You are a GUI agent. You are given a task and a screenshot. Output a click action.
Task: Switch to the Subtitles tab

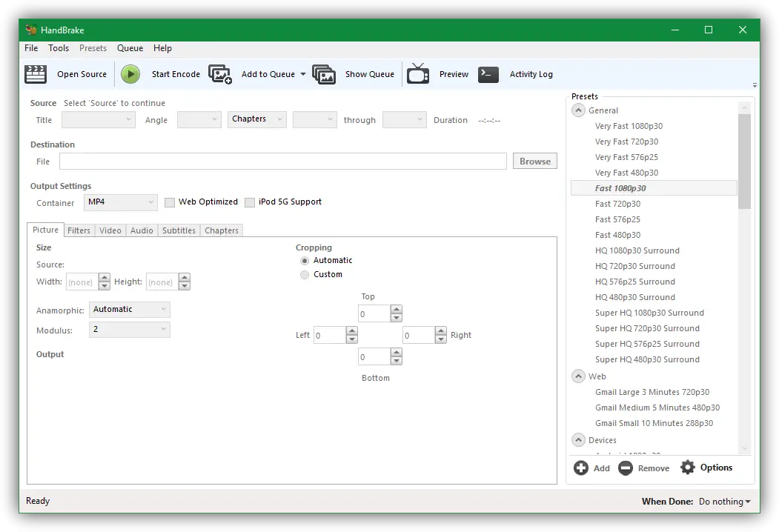click(x=179, y=230)
